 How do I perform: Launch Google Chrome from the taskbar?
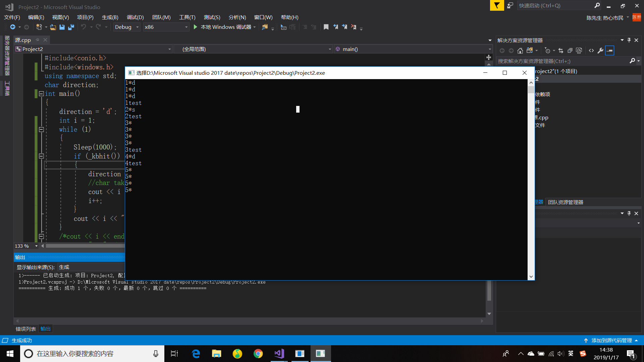click(x=258, y=353)
